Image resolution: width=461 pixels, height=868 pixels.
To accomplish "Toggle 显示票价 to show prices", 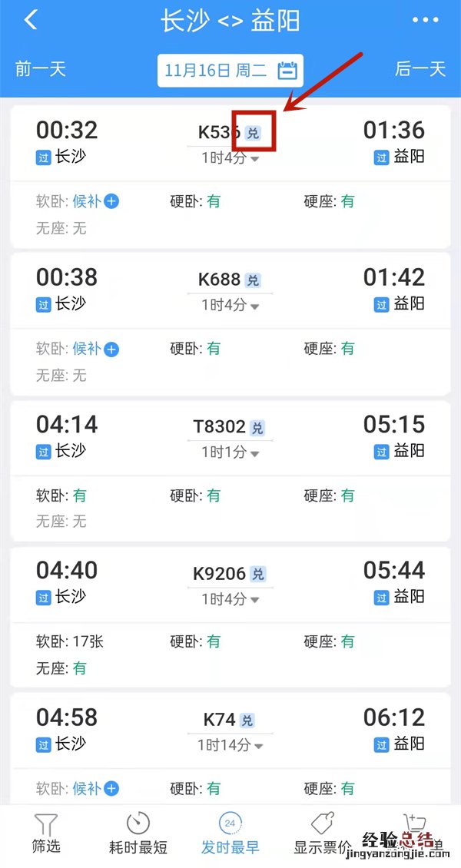I will [323, 833].
